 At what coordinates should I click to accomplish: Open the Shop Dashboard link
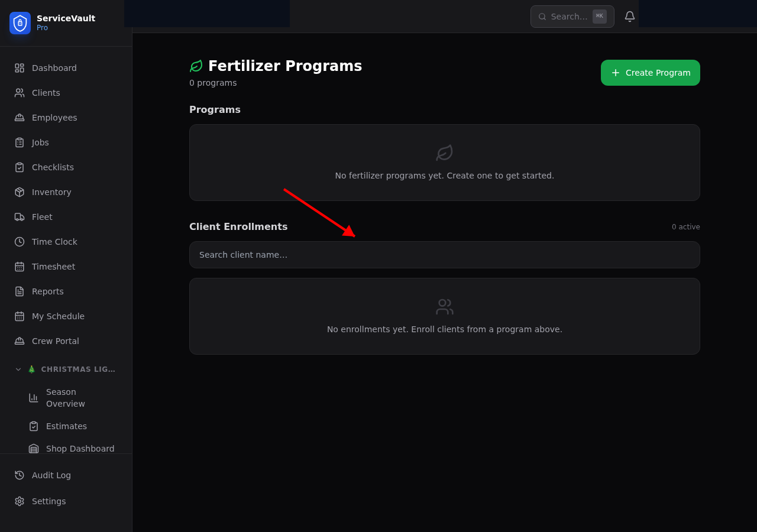point(80,448)
